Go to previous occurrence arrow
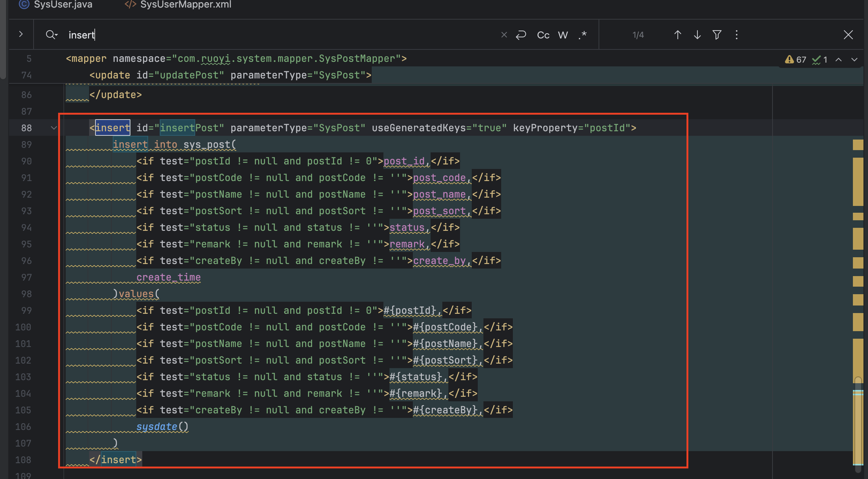The height and width of the screenshot is (479, 868). tap(677, 35)
